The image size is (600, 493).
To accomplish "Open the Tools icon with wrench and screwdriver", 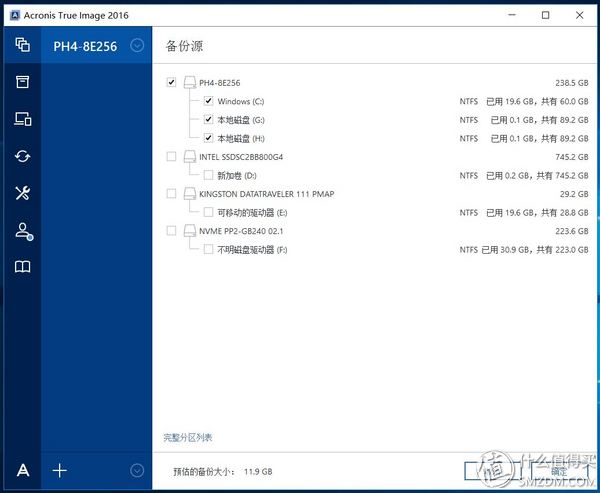I will tap(23, 193).
